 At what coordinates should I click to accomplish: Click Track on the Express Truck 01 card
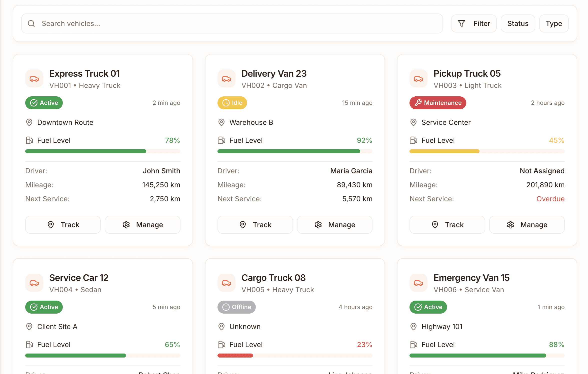63,225
